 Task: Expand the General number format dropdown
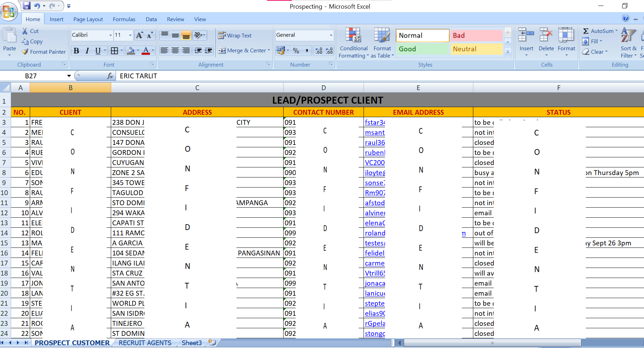[331, 35]
